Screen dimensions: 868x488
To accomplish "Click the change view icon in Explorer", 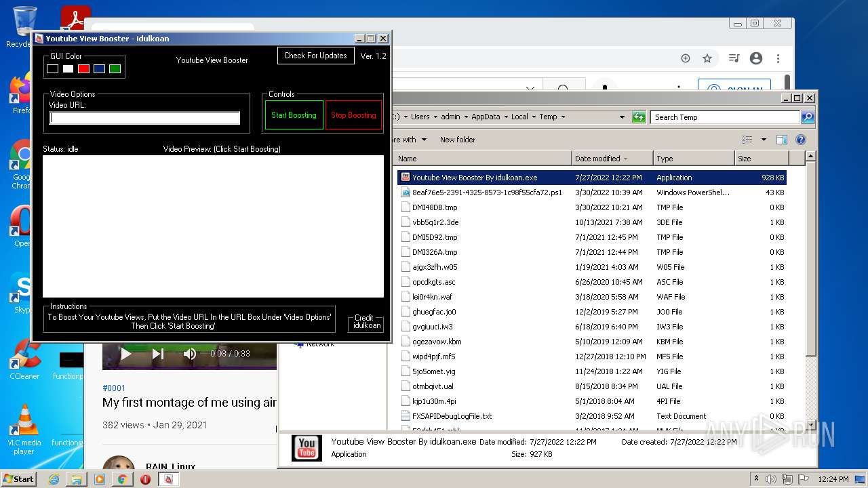I will [747, 140].
